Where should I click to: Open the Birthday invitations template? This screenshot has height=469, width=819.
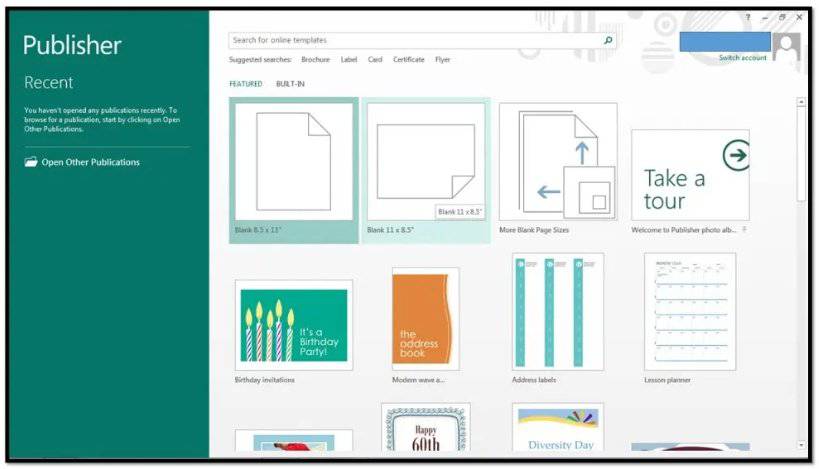[293, 325]
